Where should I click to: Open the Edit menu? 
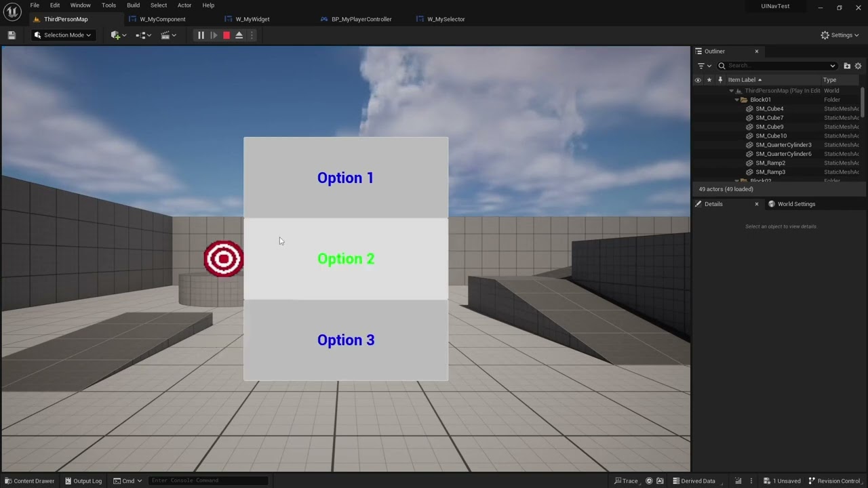[x=55, y=5]
